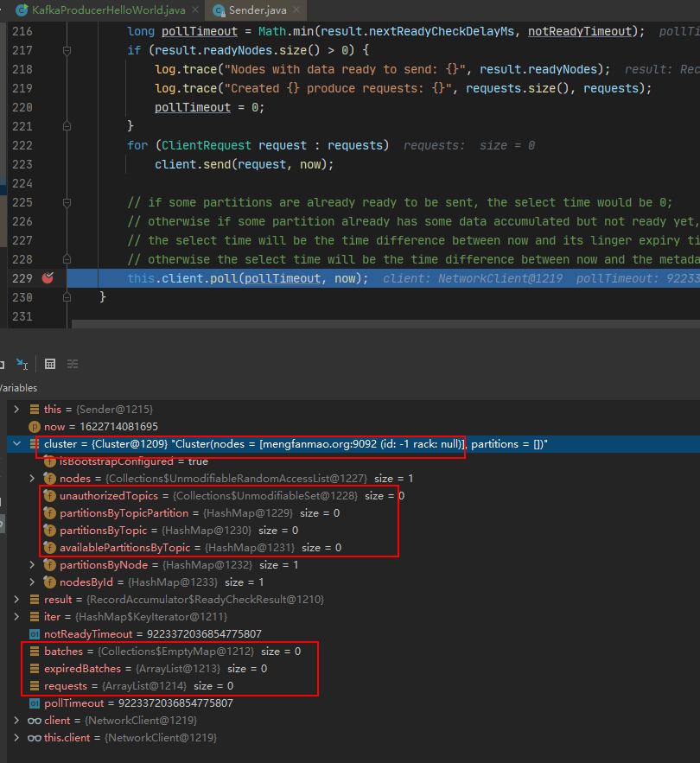Close the KafkaProducerHelloWorld.java tab
The image size is (700, 763).
(195, 10)
